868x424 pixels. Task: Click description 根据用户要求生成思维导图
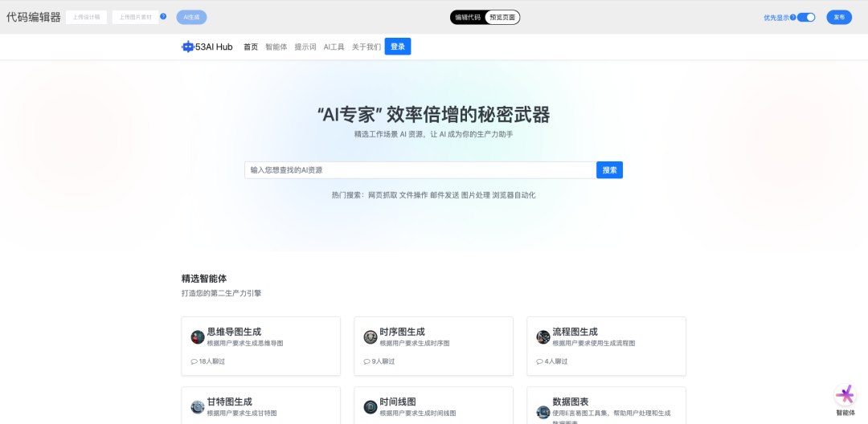tap(245, 343)
